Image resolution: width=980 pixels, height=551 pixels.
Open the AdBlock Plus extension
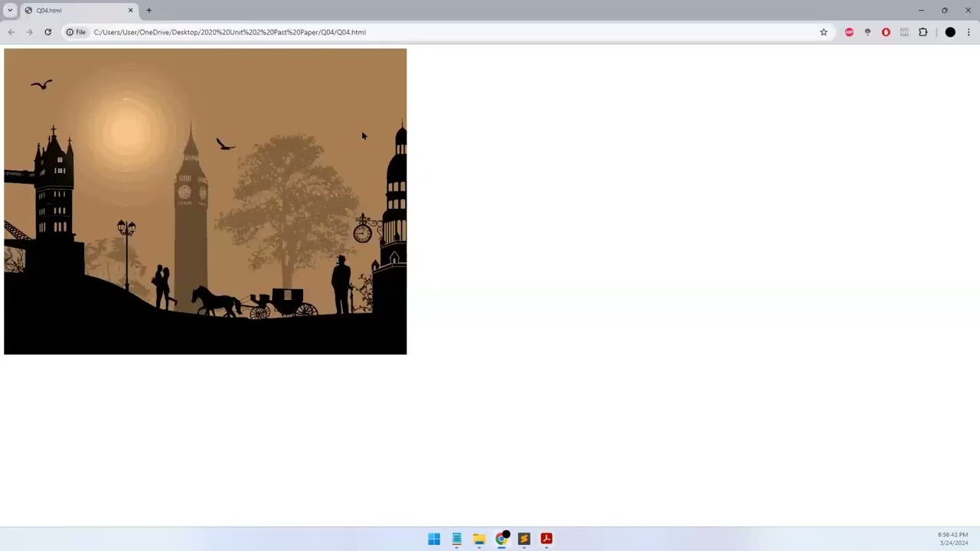(x=849, y=32)
